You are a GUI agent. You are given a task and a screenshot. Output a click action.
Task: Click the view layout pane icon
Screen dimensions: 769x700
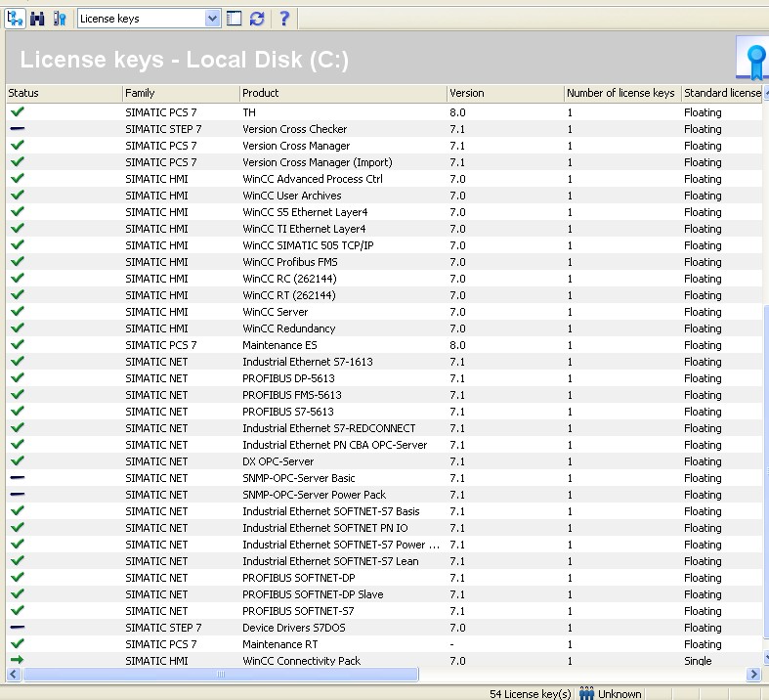point(234,19)
